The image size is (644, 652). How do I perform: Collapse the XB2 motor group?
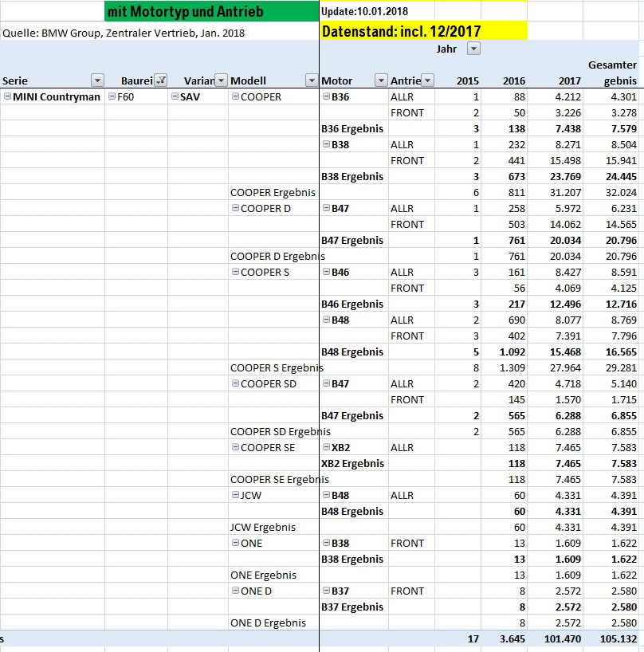pyautogui.click(x=326, y=447)
